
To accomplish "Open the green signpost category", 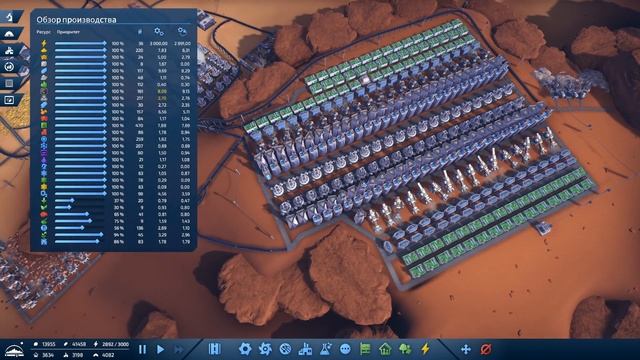I will [x=365, y=349].
